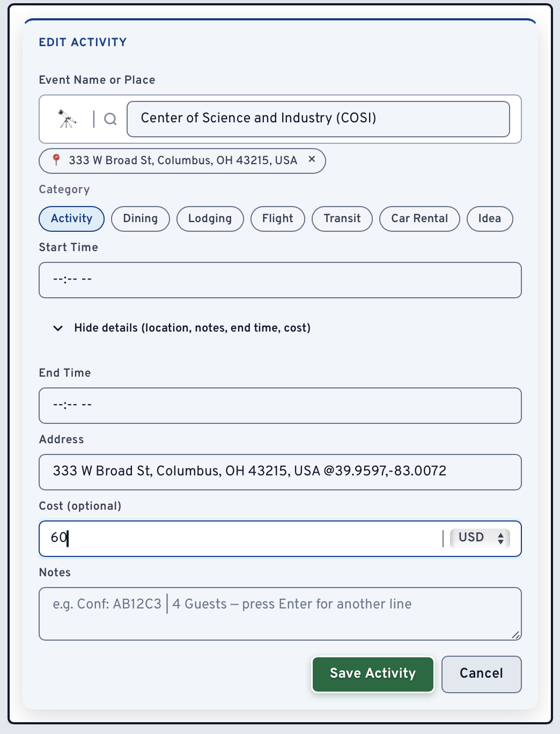Click the 333 W Broad St address chip text

[183, 160]
